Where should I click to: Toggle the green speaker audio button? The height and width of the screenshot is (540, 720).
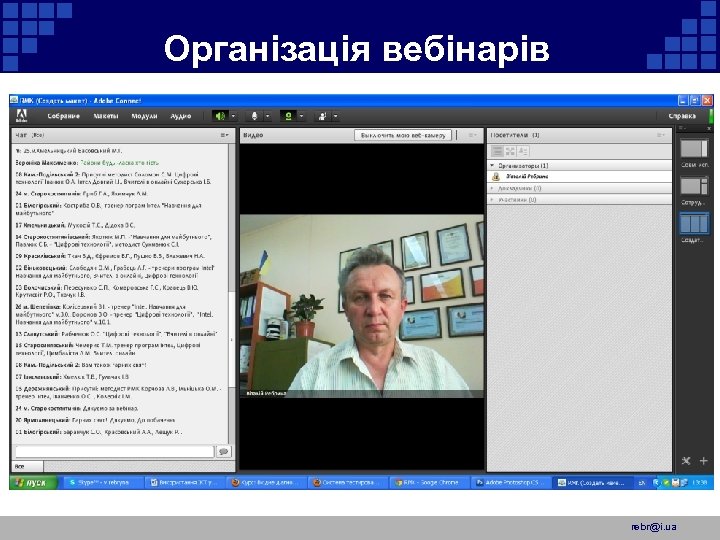220,116
